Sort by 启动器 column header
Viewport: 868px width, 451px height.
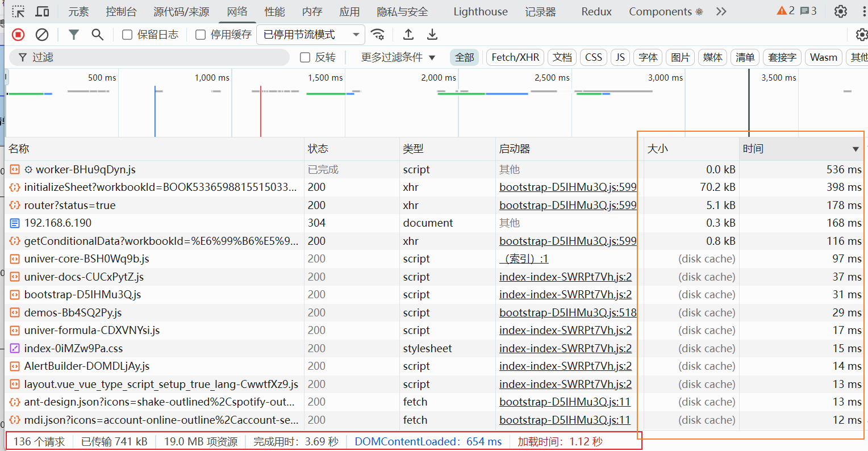click(569, 149)
